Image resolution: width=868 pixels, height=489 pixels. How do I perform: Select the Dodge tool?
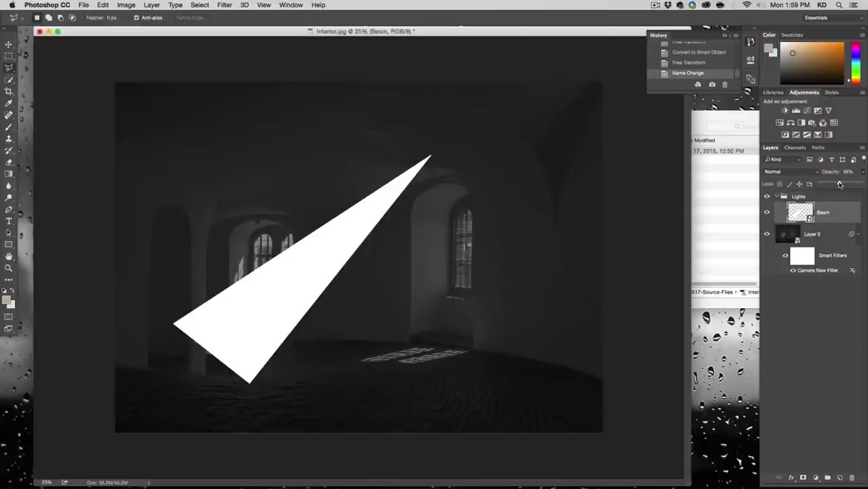(9, 197)
